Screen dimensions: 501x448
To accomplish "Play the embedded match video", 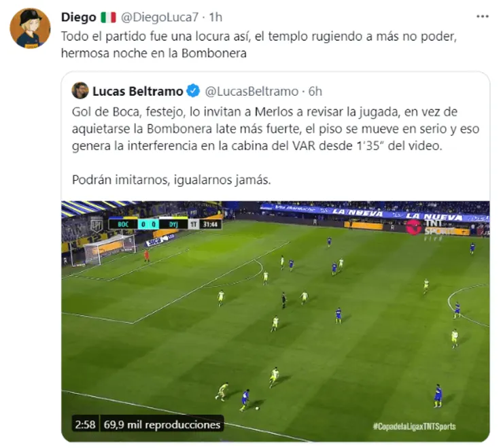I will (275, 321).
